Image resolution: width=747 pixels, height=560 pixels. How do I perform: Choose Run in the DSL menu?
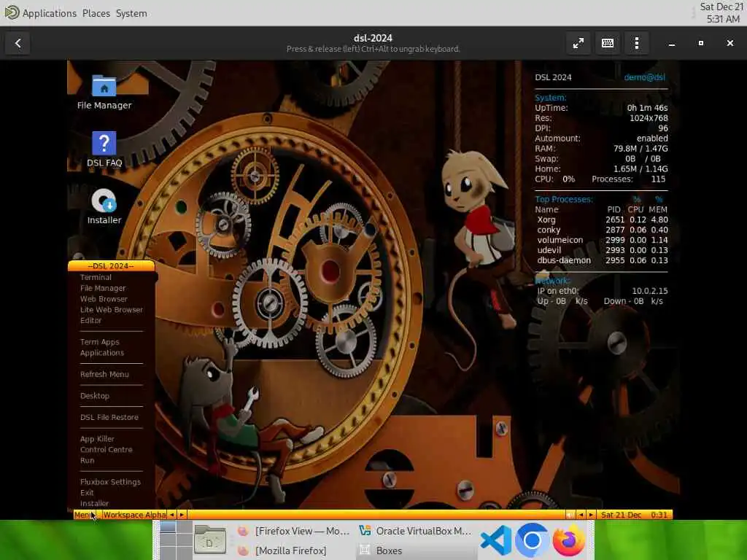point(87,461)
